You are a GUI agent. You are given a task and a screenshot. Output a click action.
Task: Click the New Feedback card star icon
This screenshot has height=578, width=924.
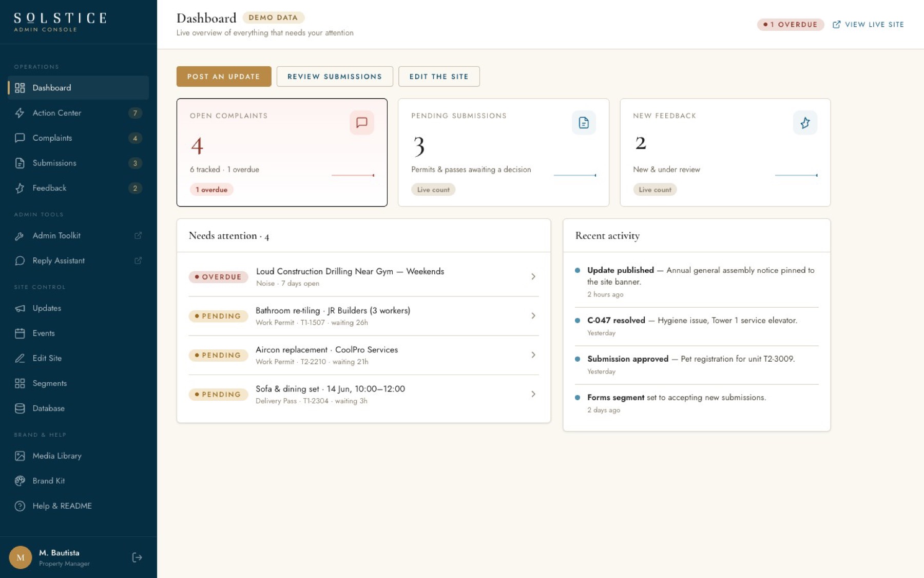coord(805,123)
